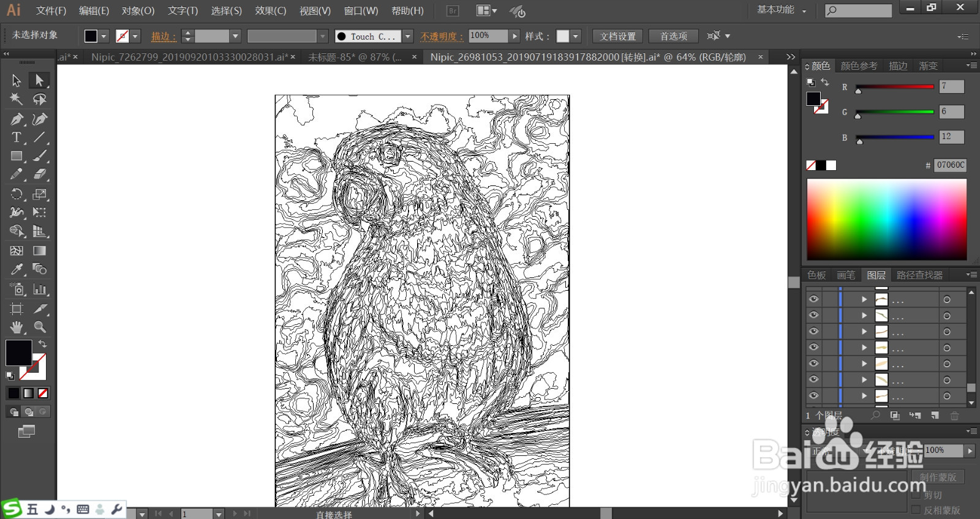Open the 不透明度 transparency link
This screenshot has width=980, height=519.
(x=442, y=36)
